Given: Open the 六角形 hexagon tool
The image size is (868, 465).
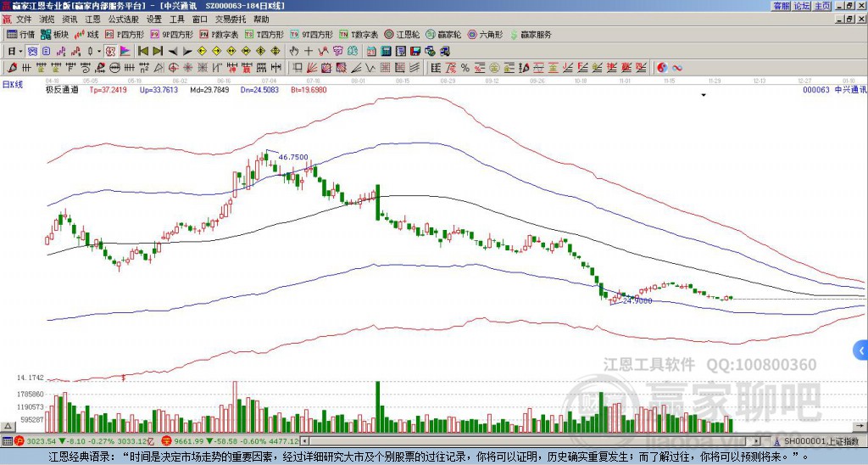Looking at the screenshot, I should click(486, 34).
